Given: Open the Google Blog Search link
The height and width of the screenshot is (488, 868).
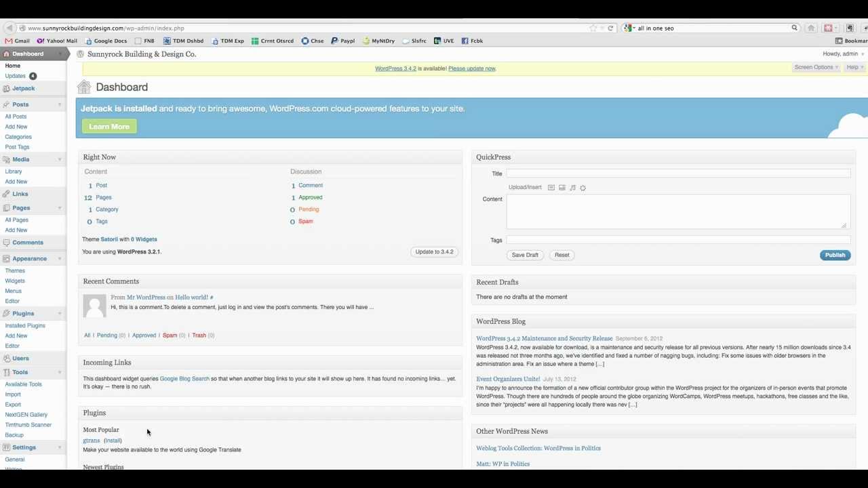Looking at the screenshot, I should coord(184,379).
